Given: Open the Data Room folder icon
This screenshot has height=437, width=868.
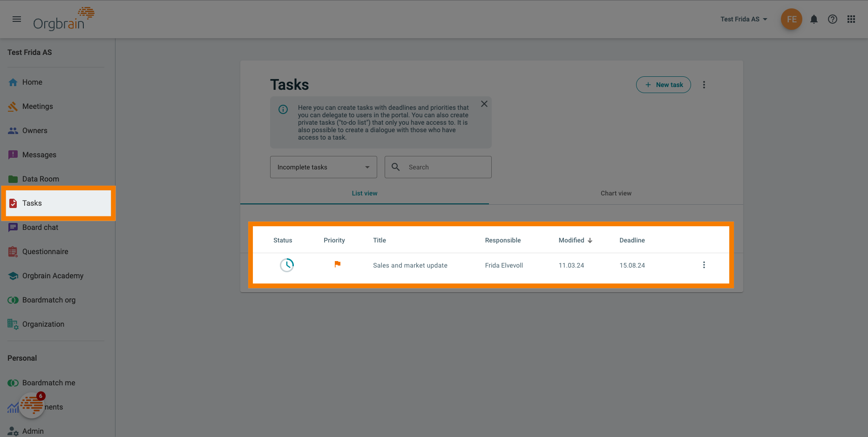Looking at the screenshot, I should point(13,179).
